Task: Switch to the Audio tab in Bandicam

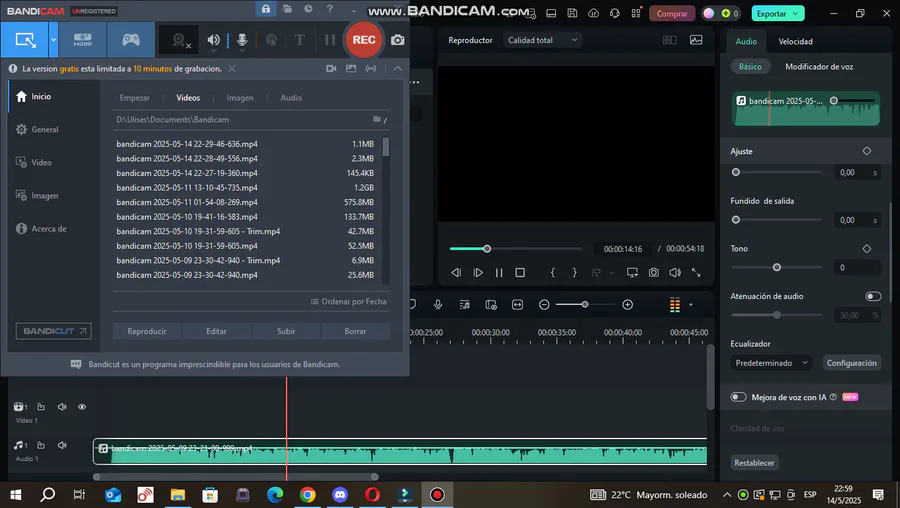Action: tap(291, 98)
